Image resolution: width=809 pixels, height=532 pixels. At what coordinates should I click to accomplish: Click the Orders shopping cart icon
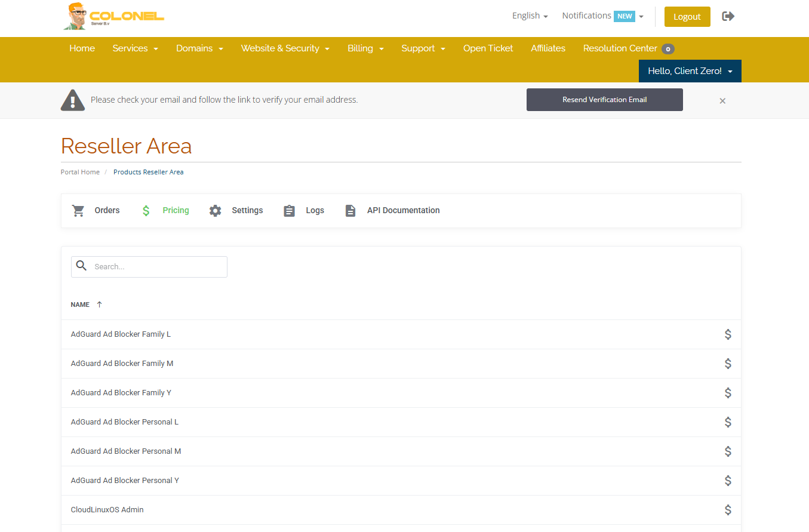point(78,211)
